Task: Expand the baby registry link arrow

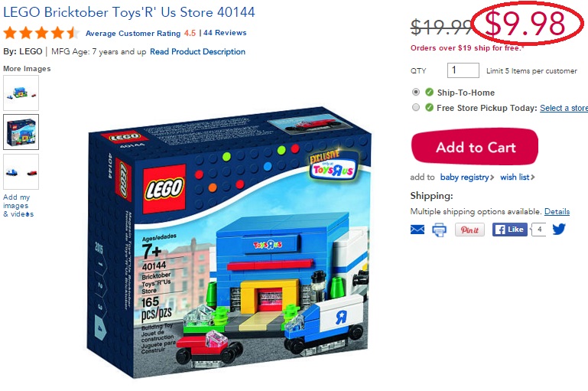Action: pos(492,177)
